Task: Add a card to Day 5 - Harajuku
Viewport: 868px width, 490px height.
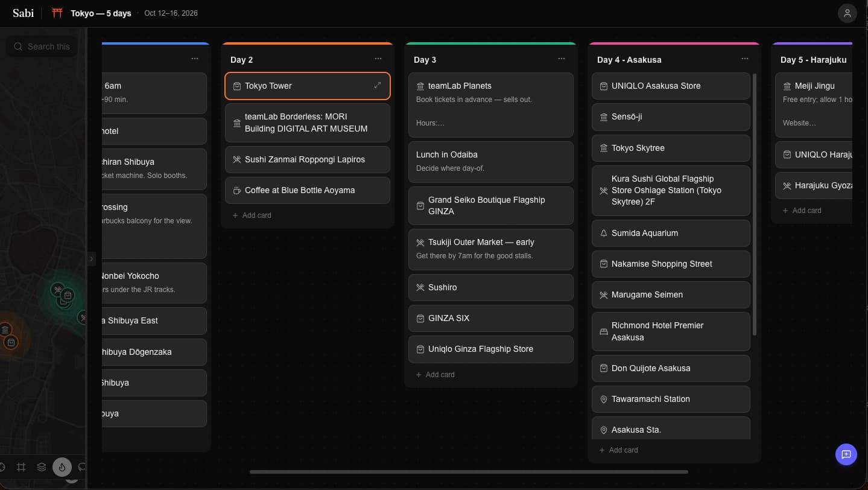Action: click(x=802, y=211)
